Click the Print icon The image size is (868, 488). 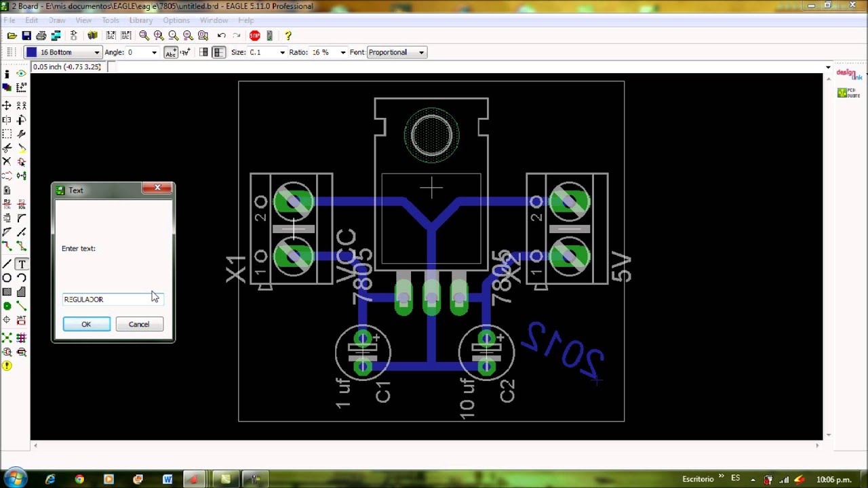(41, 35)
